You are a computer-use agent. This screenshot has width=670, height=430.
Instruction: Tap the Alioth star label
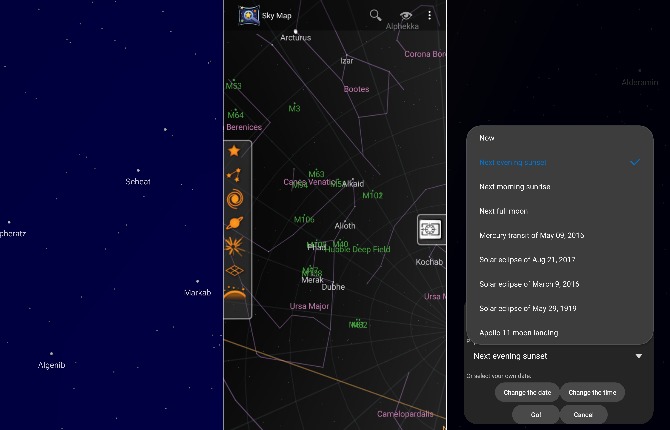(345, 226)
